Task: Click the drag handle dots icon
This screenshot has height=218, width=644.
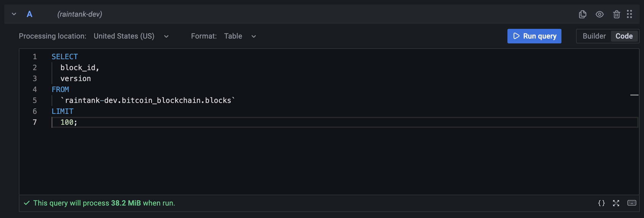Action: 629,14
